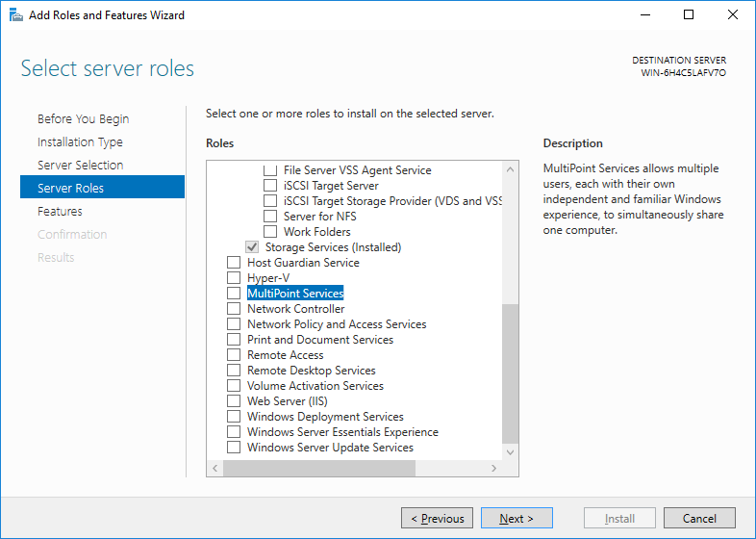The height and width of the screenshot is (539, 756).
Task: Click the horizontal scrollbar thumb in roles list
Action: (319, 468)
